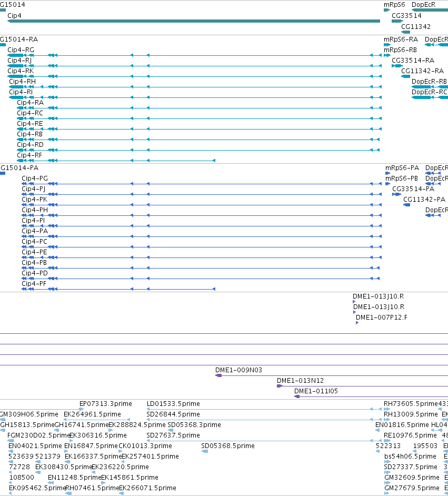The width and height of the screenshot is (448, 496).
Task: Select transcript Cip4-RF
Action: point(116,161)
